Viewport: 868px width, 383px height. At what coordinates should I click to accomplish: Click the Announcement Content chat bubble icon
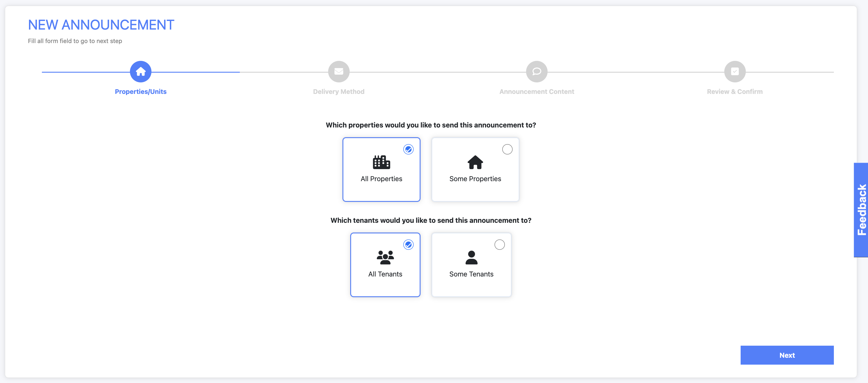click(x=536, y=71)
